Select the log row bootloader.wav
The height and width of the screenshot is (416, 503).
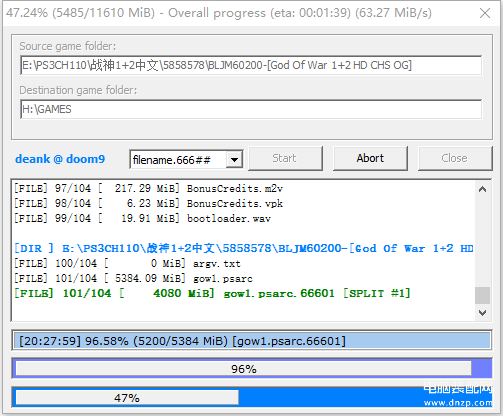pyautogui.click(x=142, y=219)
